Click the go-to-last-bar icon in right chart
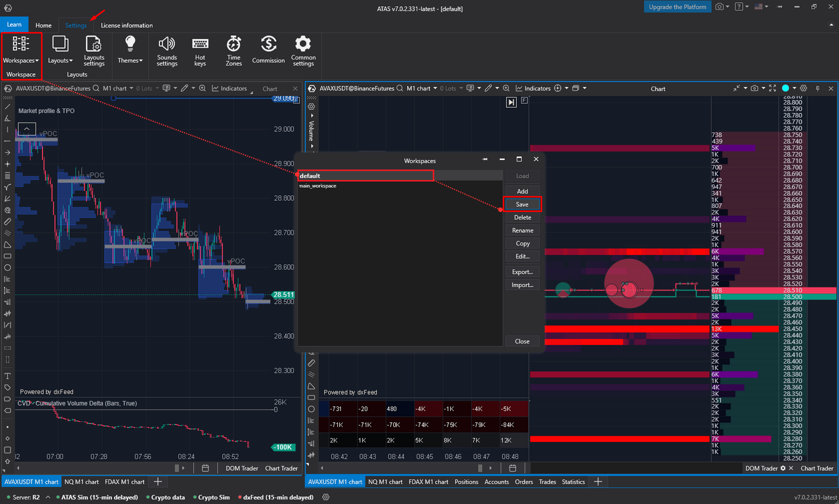 click(x=511, y=102)
